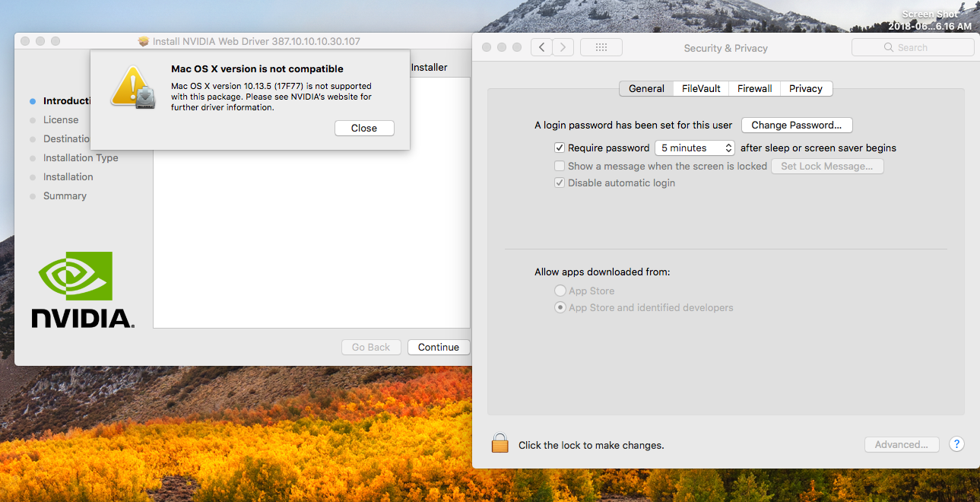Click the forward arrow in Security & Privacy
The image size is (980, 502).
point(563,47)
